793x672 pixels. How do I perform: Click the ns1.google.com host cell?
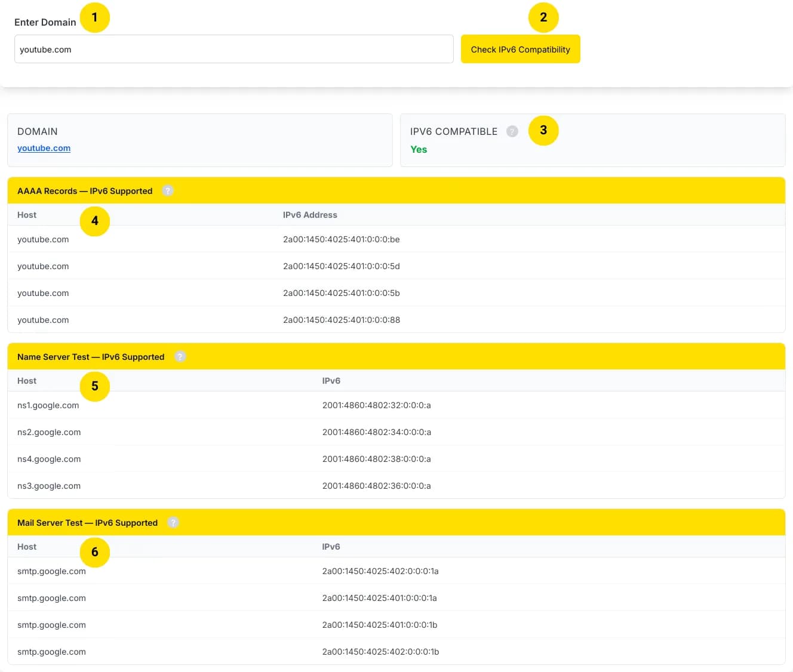pyautogui.click(x=48, y=405)
